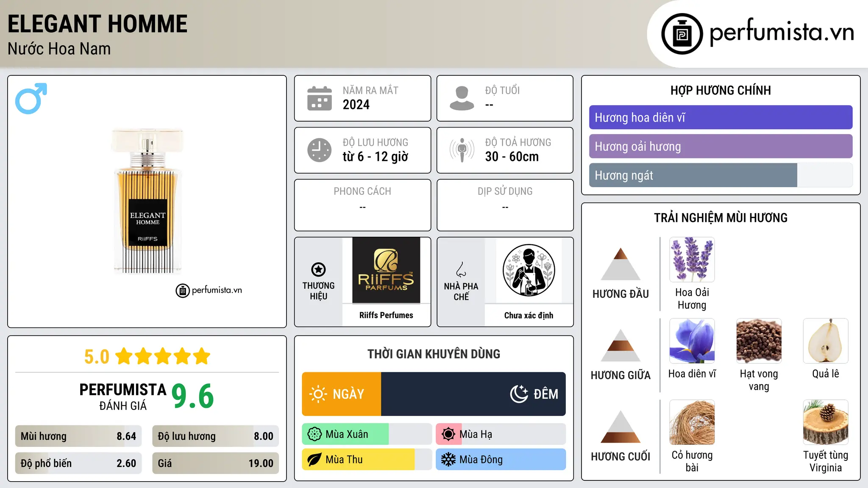The width and height of the screenshot is (868, 488).
Task: Click the HƯƠNG CUỐI pyramid icon
Action: click(x=620, y=427)
